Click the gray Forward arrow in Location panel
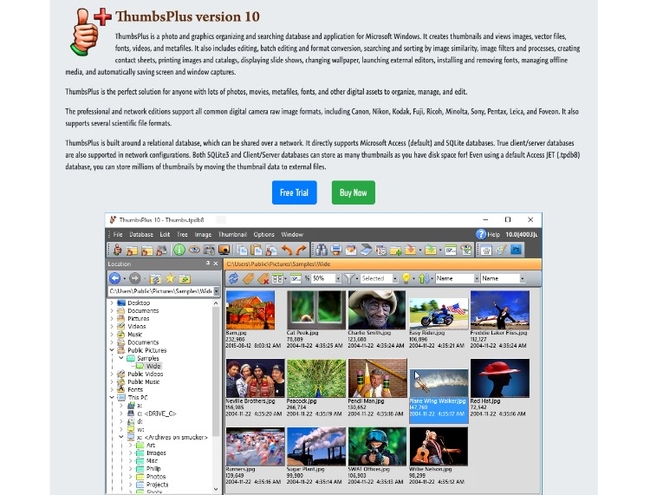Screen dimensions: 650x495 click(x=135, y=278)
